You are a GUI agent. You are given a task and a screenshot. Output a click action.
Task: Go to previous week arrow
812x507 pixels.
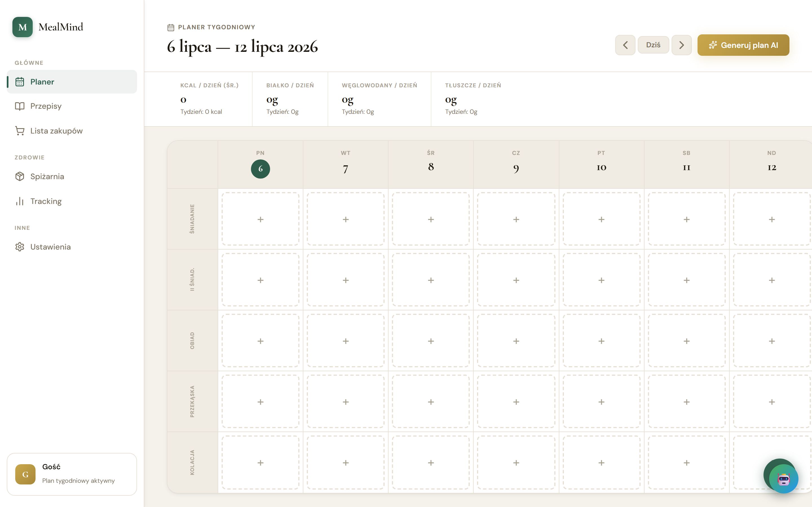[625, 45]
